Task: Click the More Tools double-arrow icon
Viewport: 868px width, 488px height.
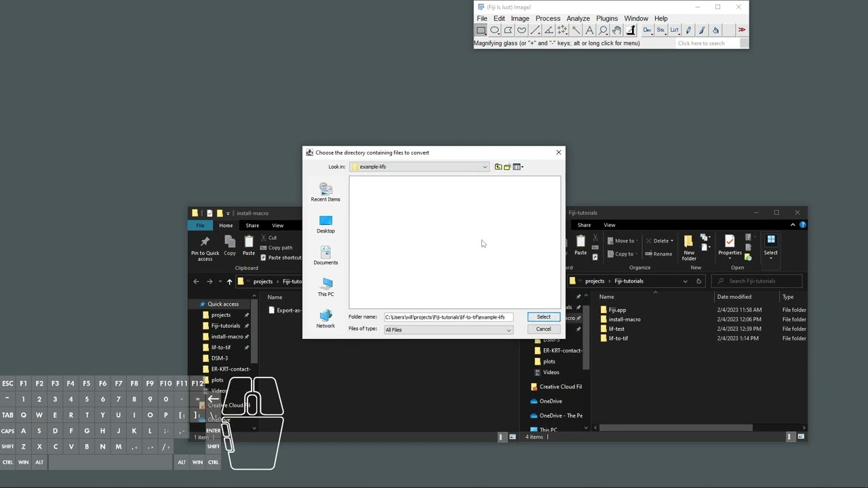Action: tap(742, 30)
